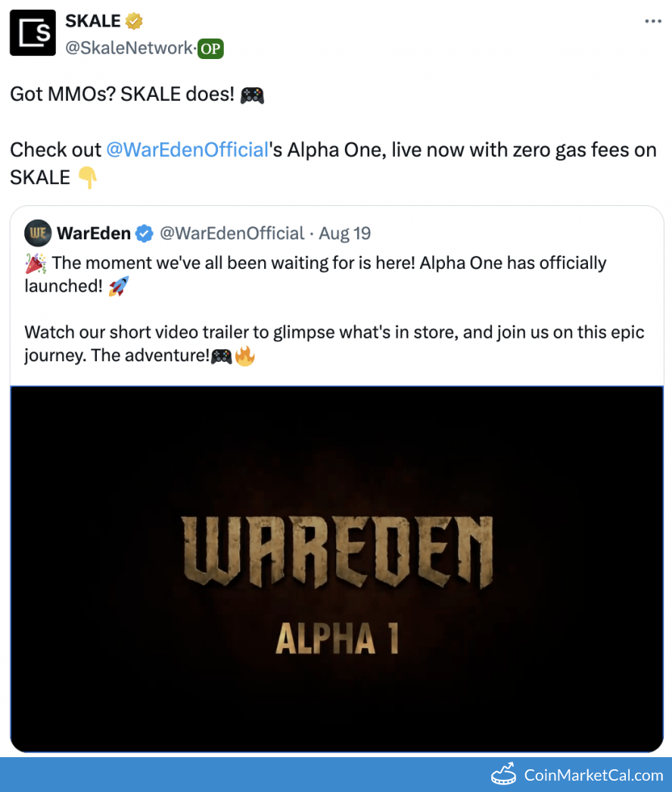Click the party popper emoji
The height and width of the screenshot is (792, 672).
coord(36,263)
